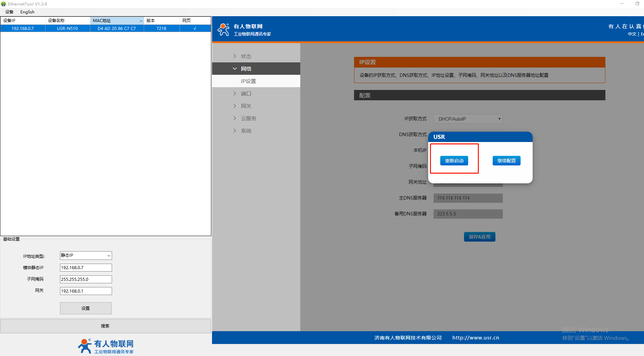The image size is (644, 356).
Task: Expand the 状态 sidebar section
Action: click(246, 56)
